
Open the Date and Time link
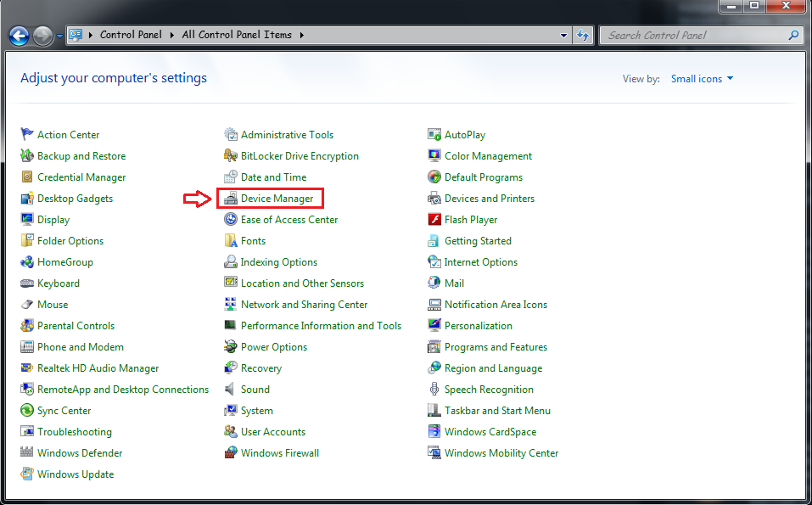(273, 177)
